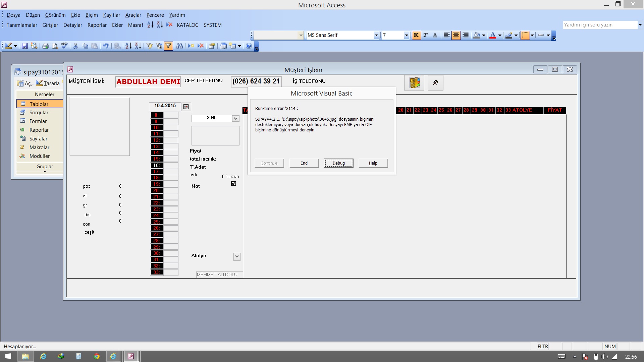Viewport: 644px width, 362px height.
Task: Toggle the checkbox next to Not
Action: pos(233,184)
